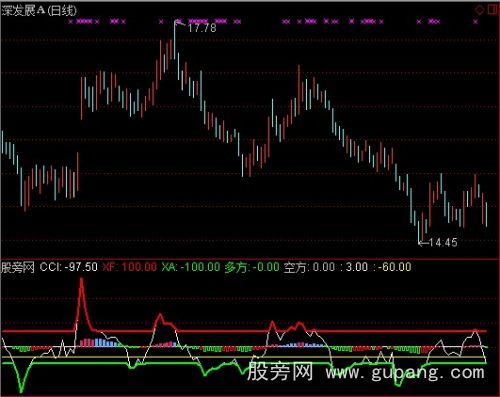Click the red diamond icon in the chart header
The height and width of the screenshot is (397, 500).
click(x=479, y=10)
